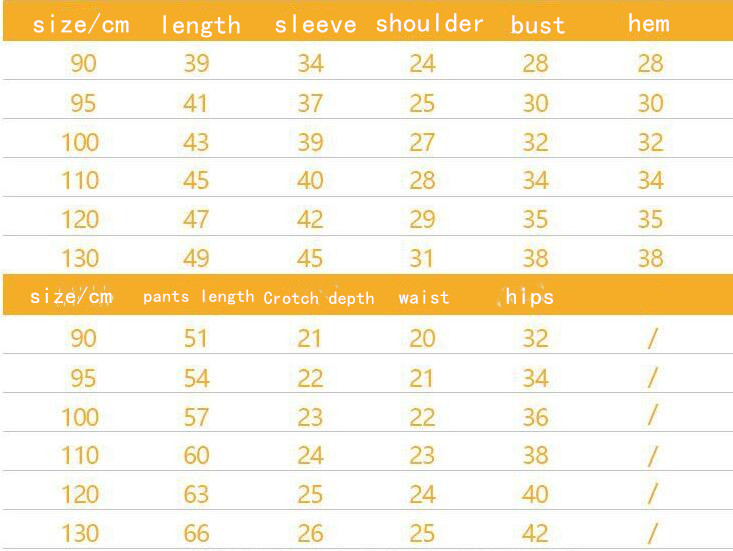
Task: Click the "sleeve" column header
Action: [315, 25]
